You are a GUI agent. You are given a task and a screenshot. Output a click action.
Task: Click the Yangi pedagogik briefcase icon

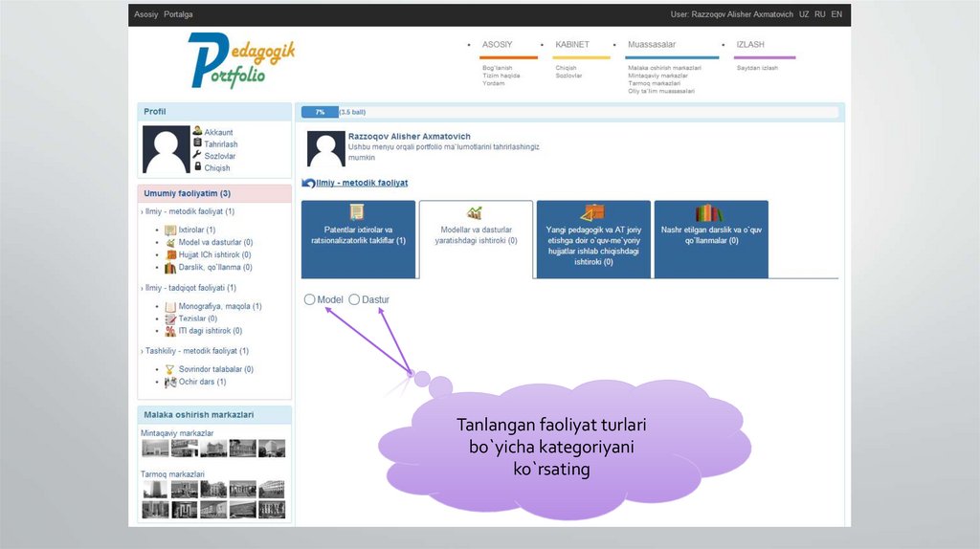coord(592,212)
